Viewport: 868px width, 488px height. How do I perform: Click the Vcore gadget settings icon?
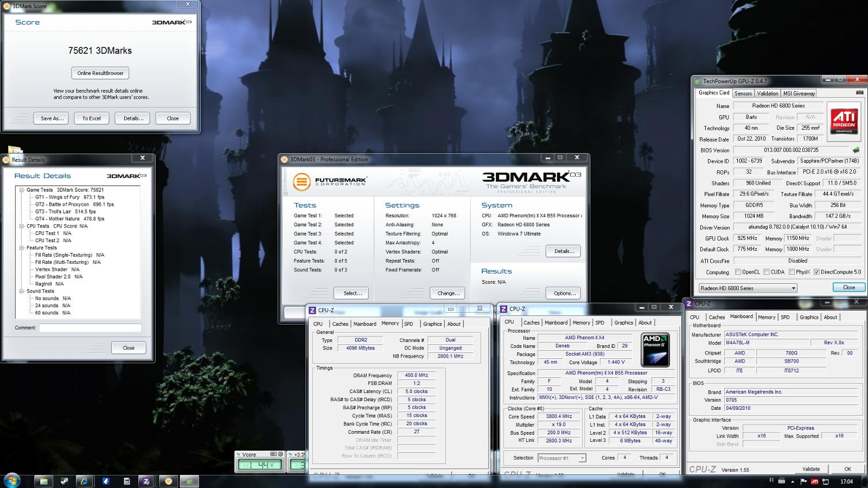point(273,454)
